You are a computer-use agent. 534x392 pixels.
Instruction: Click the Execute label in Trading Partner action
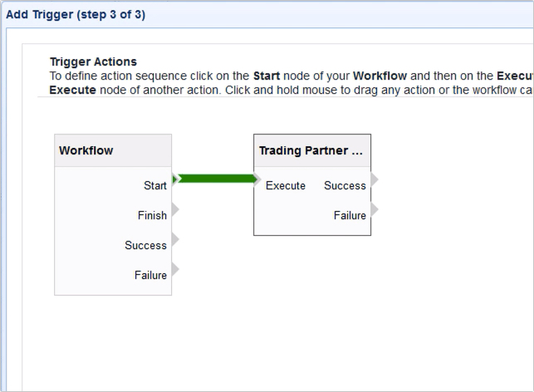(286, 186)
